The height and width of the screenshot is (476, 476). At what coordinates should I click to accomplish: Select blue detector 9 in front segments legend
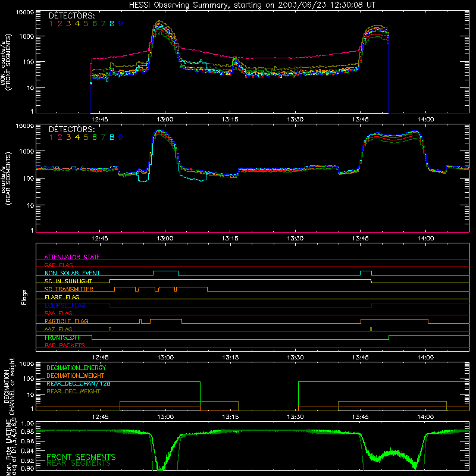click(x=121, y=24)
